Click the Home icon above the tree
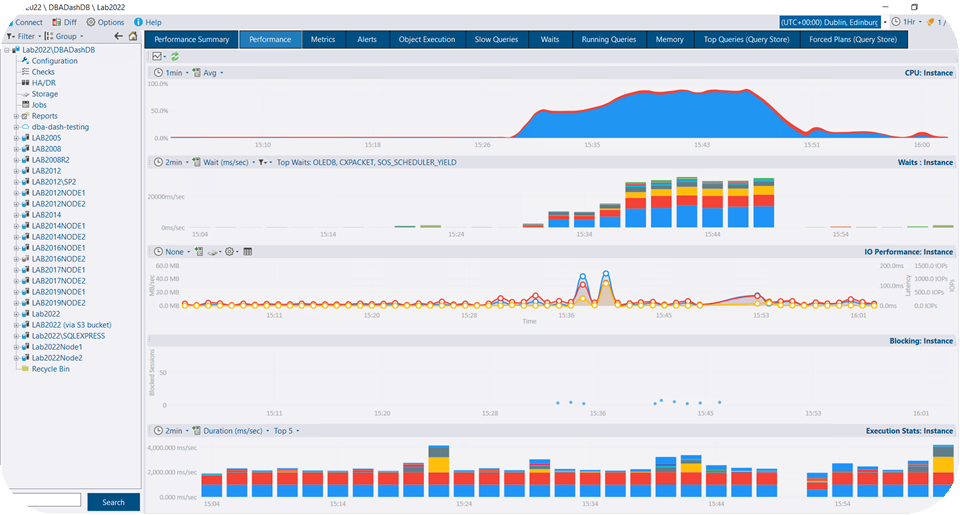 (x=133, y=36)
